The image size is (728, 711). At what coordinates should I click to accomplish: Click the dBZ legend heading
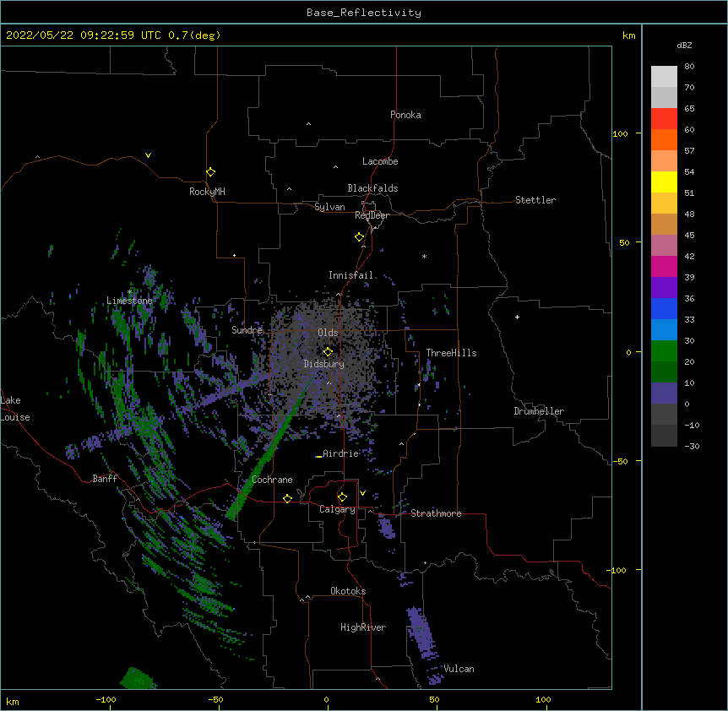pos(684,46)
